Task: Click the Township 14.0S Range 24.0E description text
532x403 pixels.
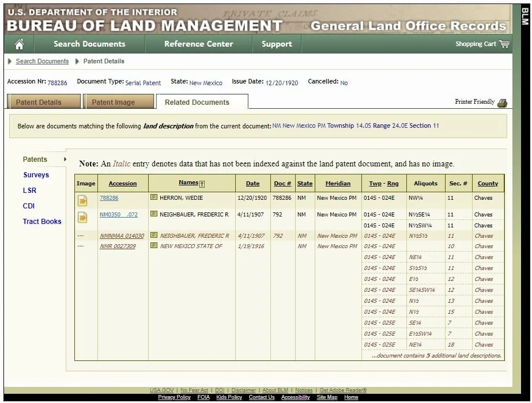Action: (x=368, y=126)
